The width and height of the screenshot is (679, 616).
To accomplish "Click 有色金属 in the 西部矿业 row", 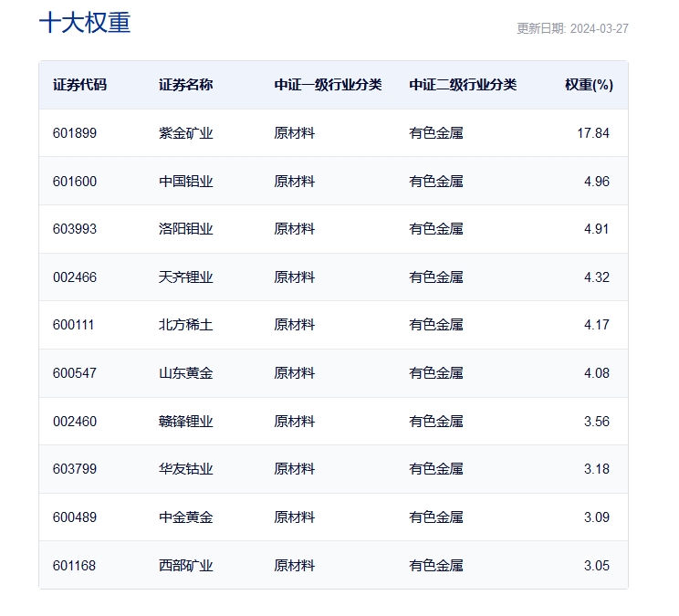I will 436,566.
